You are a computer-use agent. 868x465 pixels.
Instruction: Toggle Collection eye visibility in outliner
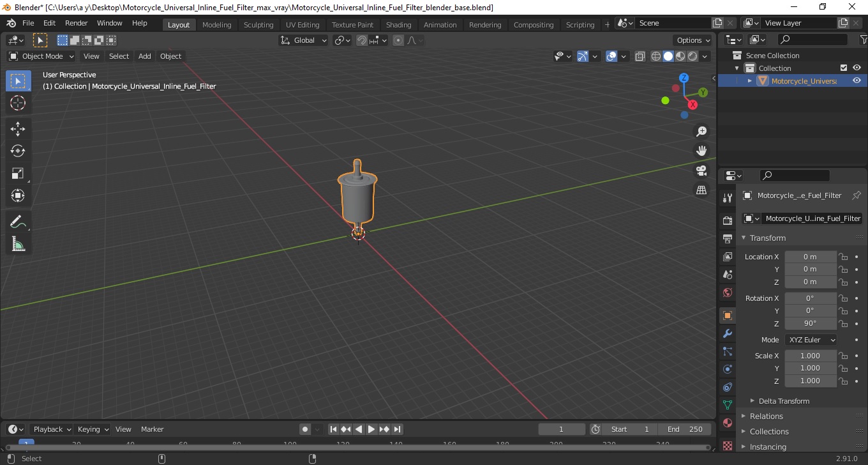tap(857, 68)
